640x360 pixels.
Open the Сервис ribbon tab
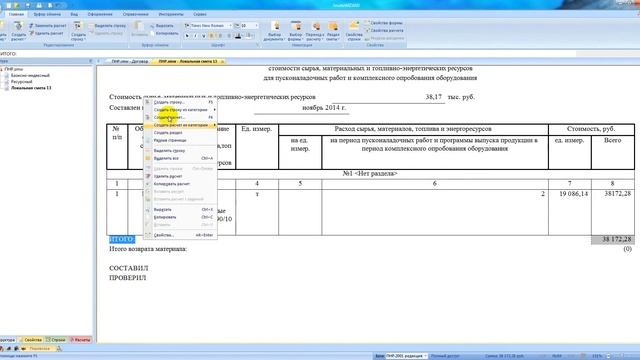click(x=200, y=14)
